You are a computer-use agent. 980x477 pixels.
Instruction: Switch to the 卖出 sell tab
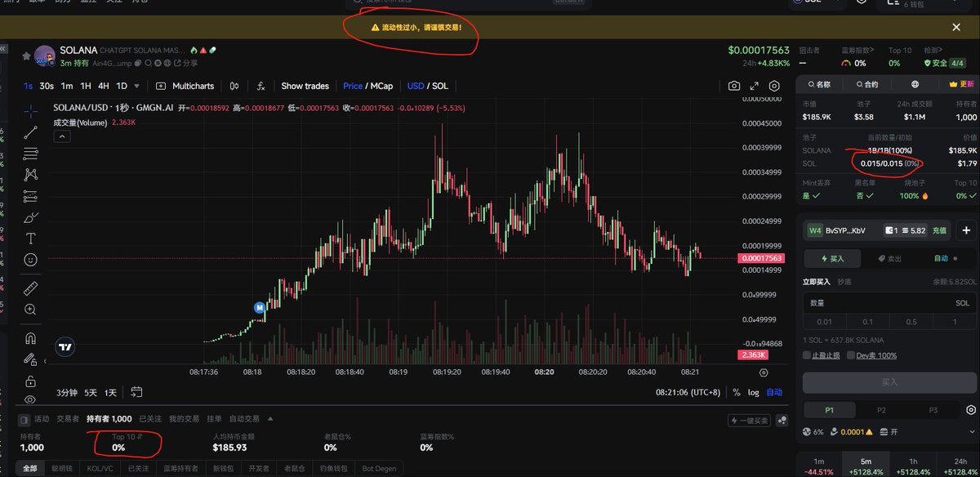(x=889, y=258)
